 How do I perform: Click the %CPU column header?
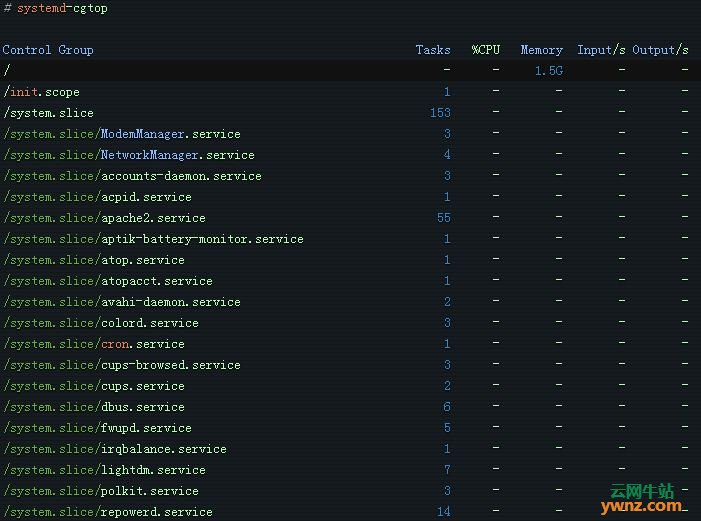click(x=486, y=50)
